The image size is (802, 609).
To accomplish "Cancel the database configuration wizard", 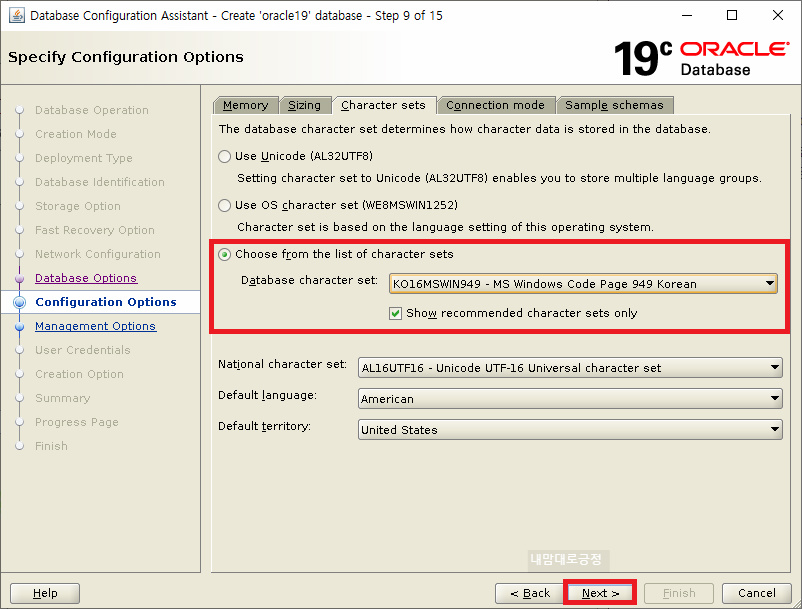I will [756, 593].
